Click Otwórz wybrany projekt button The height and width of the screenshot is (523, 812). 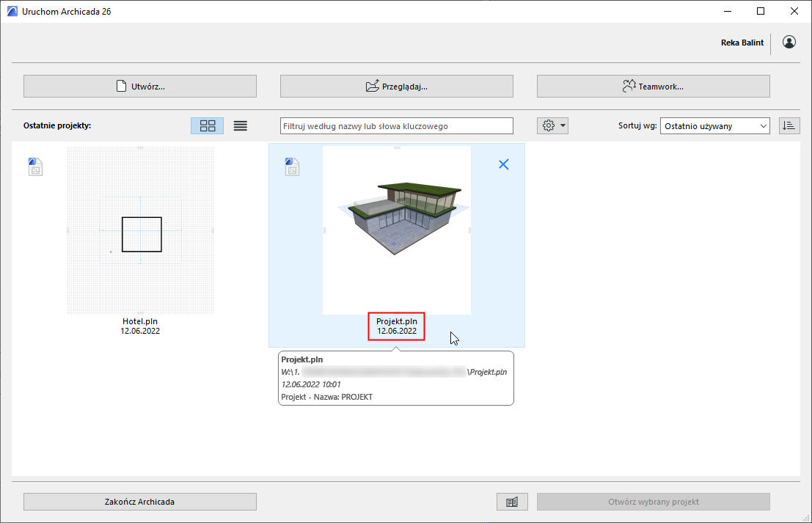[x=653, y=502]
